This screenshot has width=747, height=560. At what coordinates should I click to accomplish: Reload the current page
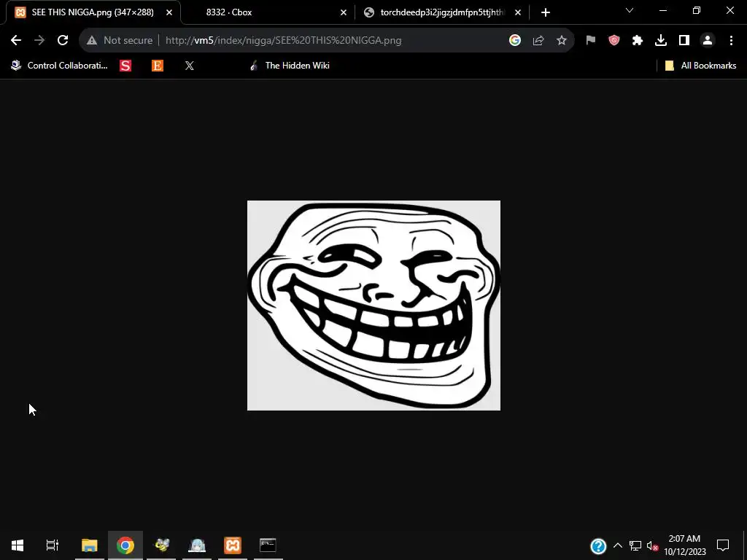(x=63, y=41)
